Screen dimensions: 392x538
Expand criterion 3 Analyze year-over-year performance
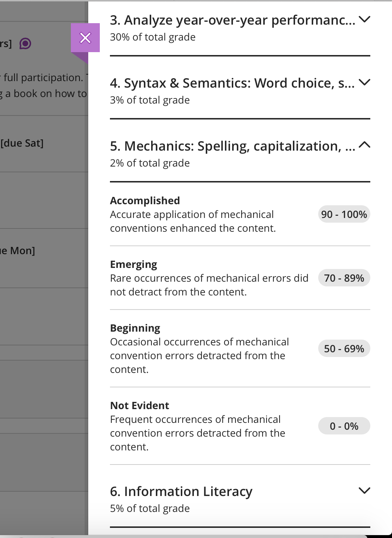click(x=364, y=20)
